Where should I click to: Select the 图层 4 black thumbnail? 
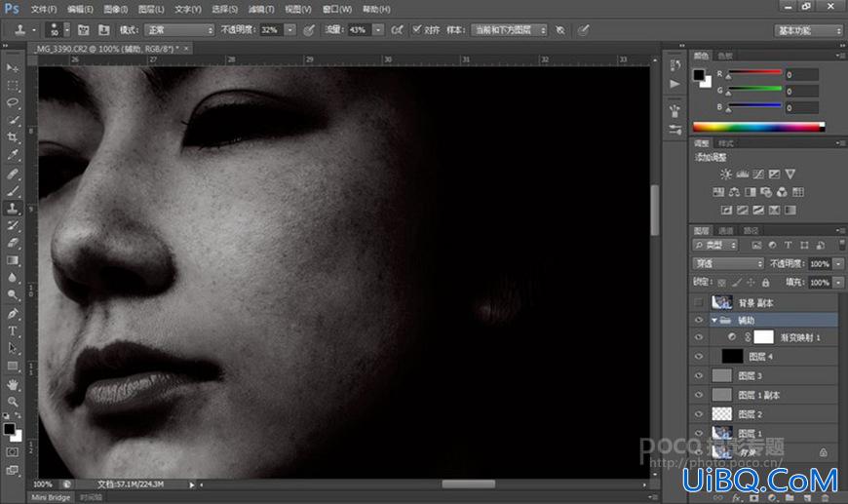(x=732, y=356)
